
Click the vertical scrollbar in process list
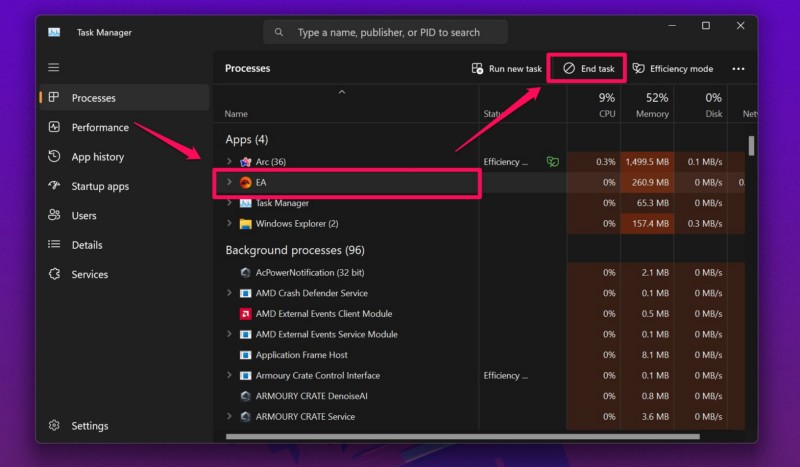point(751,147)
